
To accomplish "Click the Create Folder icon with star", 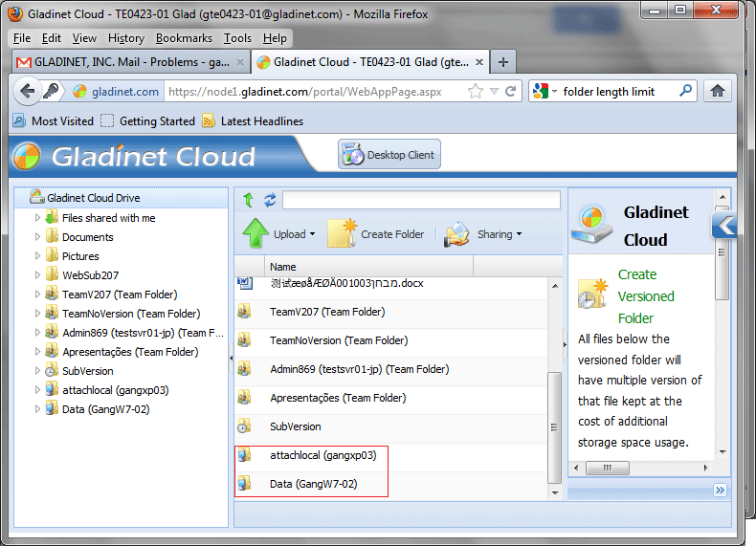I will pyautogui.click(x=343, y=233).
